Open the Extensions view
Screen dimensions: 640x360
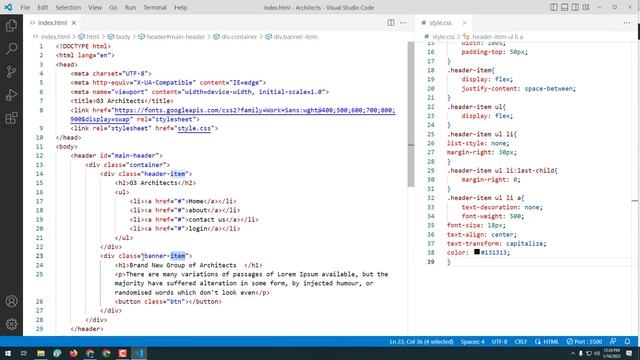11,118
